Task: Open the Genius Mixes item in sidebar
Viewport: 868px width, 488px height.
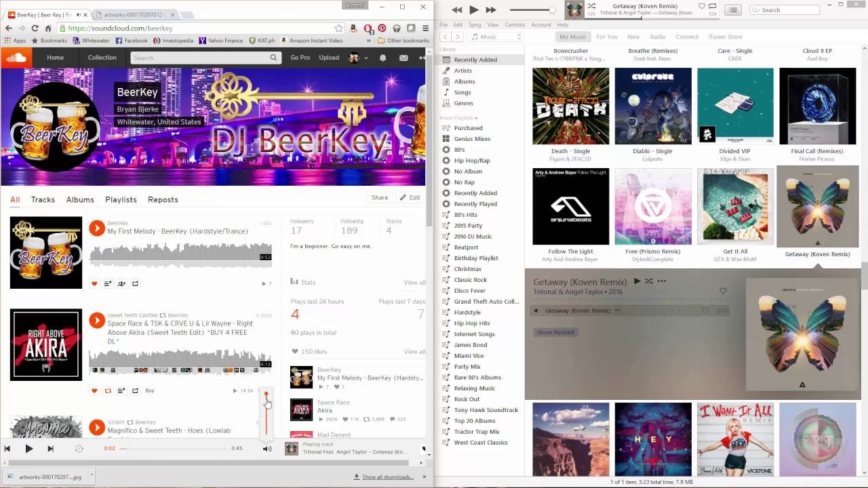Action: point(472,139)
